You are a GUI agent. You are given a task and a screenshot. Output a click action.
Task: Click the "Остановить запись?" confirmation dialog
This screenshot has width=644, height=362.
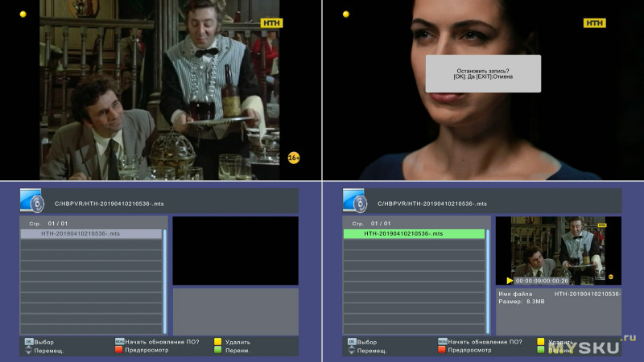[483, 73]
